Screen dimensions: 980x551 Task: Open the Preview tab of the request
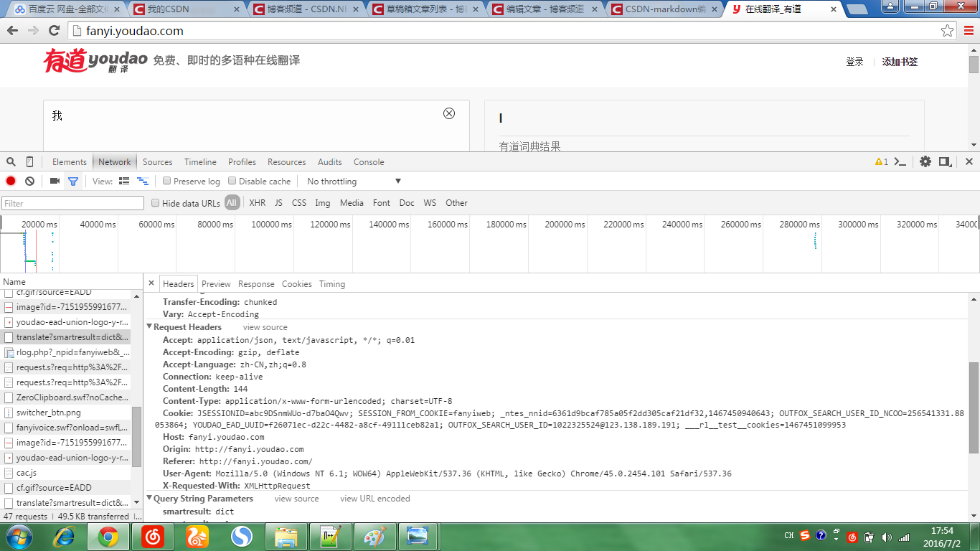tap(216, 284)
